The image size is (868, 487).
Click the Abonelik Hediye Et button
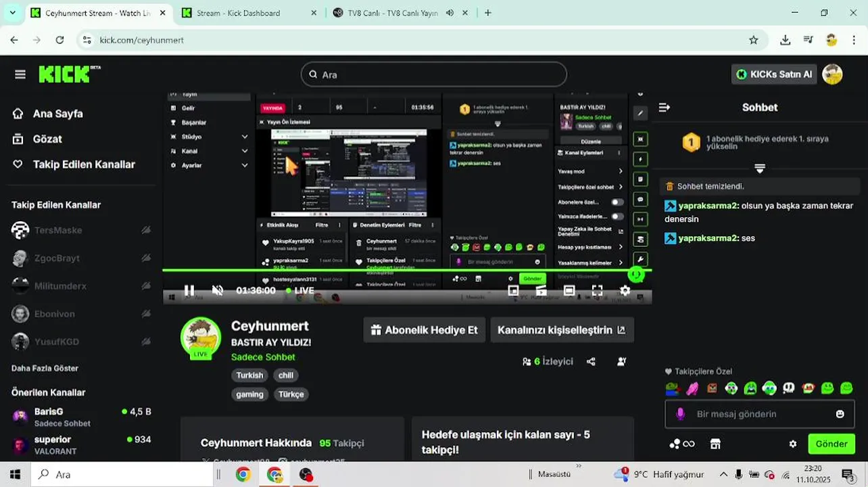click(425, 330)
